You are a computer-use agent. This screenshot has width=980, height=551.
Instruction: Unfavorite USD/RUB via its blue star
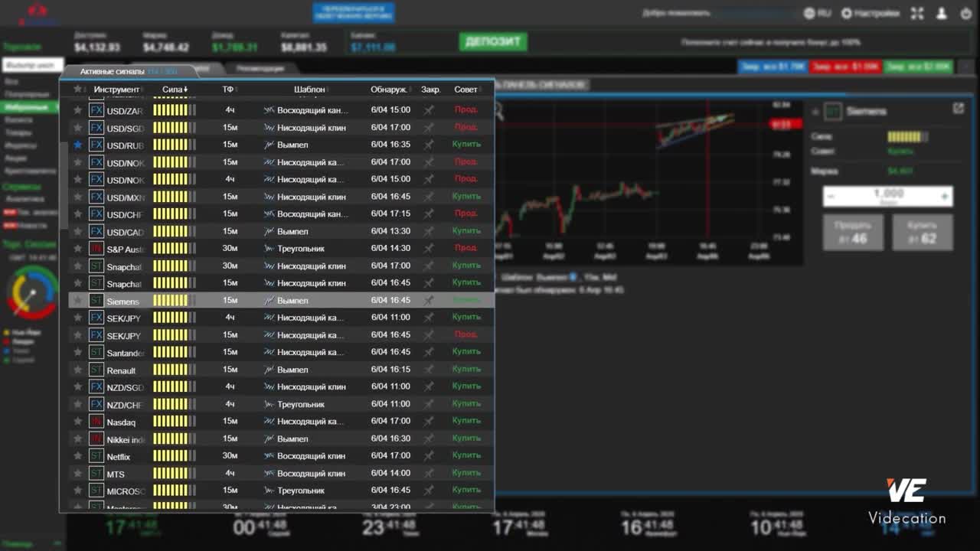pos(77,145)
